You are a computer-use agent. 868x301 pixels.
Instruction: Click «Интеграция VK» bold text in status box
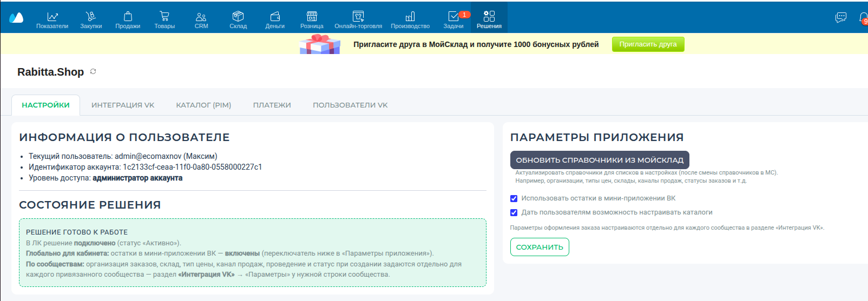[x=206, y=275]
